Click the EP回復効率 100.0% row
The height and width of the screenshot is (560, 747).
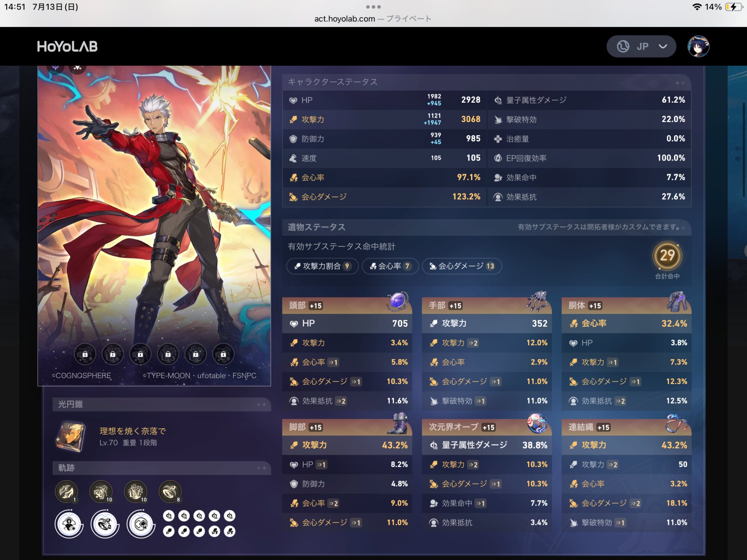tap(589, 158)
